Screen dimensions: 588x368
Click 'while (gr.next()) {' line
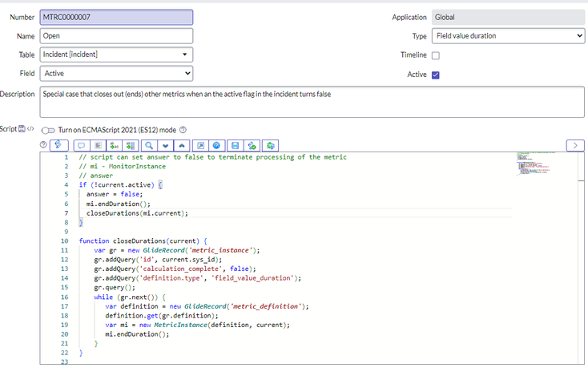click(x=130, y=297)
